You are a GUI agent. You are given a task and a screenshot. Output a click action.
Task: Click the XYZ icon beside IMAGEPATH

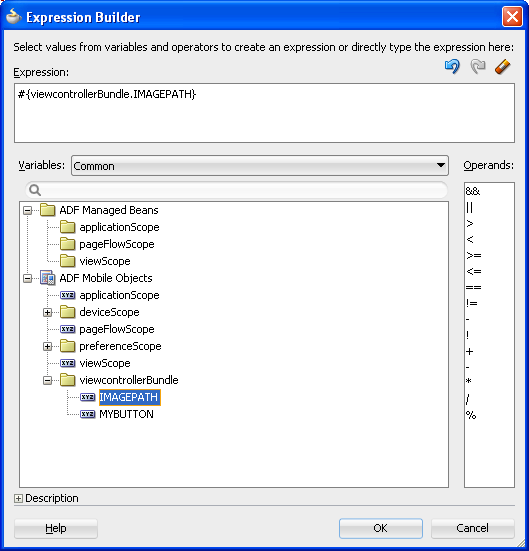(88, 397)
